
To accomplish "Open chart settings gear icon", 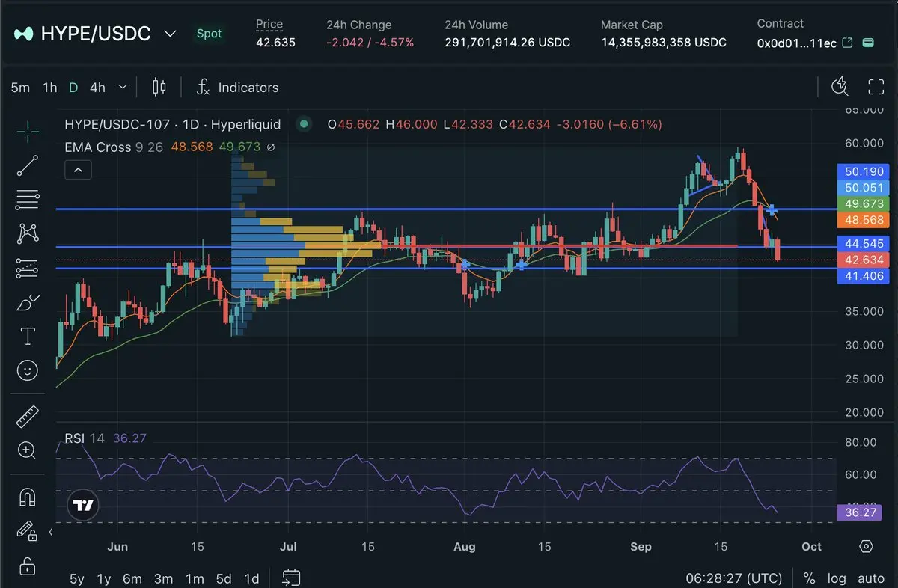I will (x=866, y=546).
